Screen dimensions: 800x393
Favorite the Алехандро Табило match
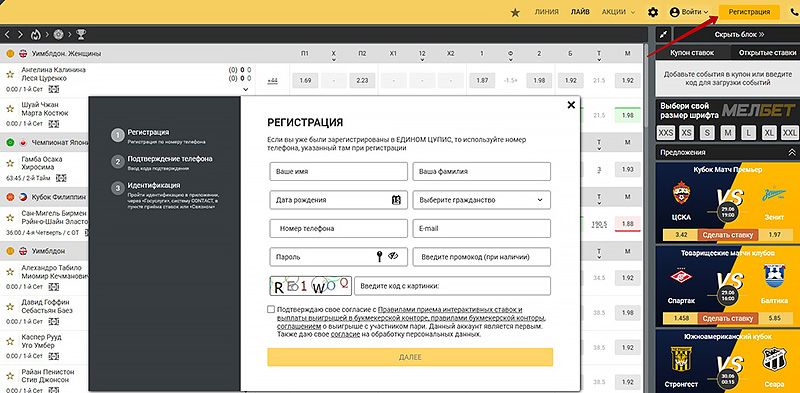tap(10, 272)
